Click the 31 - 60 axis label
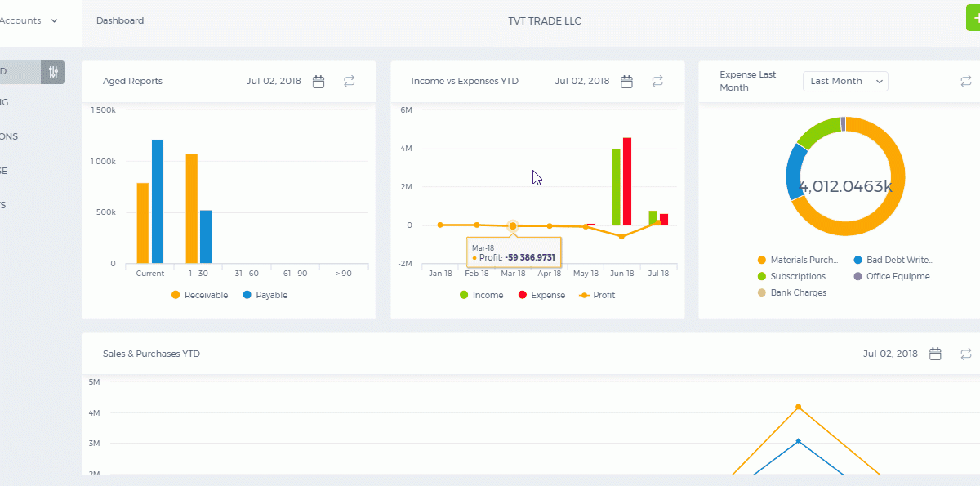Screen dimensions: 980x486 point(247,274)
